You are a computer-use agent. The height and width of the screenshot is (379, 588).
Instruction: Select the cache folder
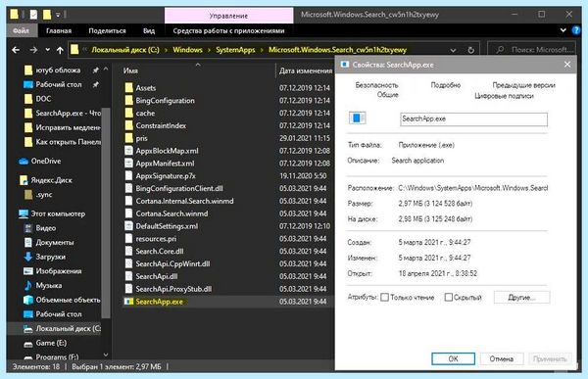(145, 114)
